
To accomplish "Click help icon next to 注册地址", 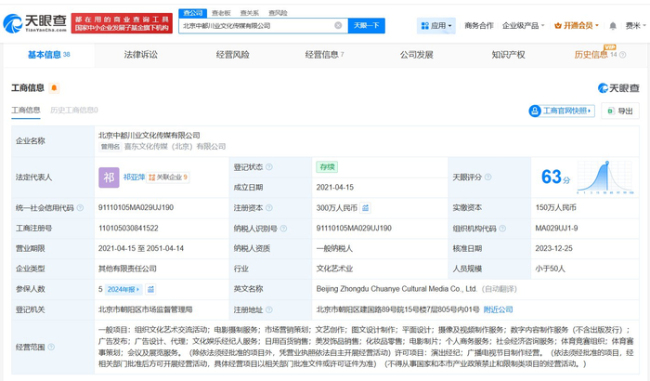I will 269,310.
